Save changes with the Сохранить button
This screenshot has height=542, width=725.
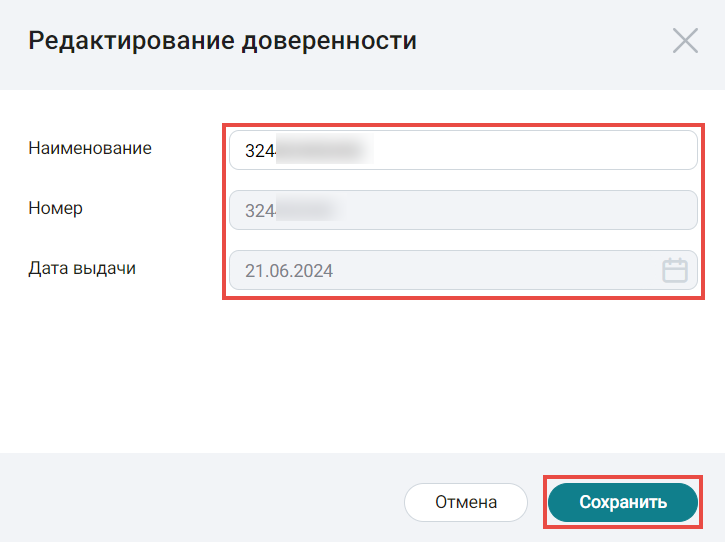point(622,502)
